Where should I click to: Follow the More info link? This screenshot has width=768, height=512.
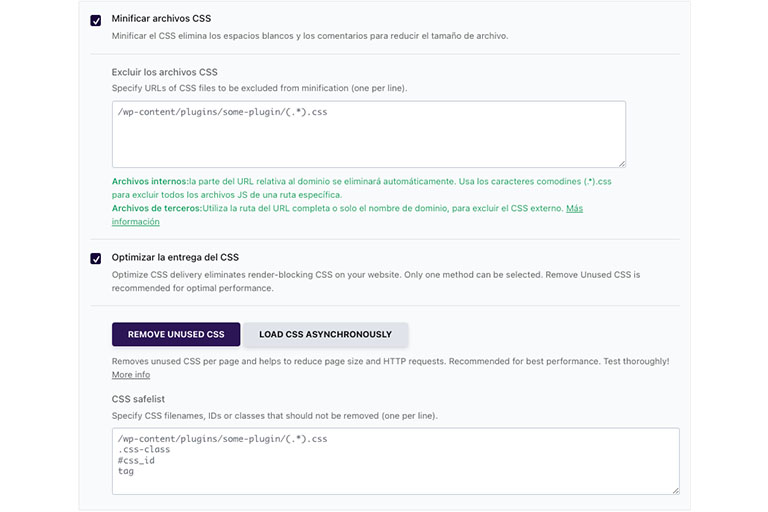(x=131, y=375)
